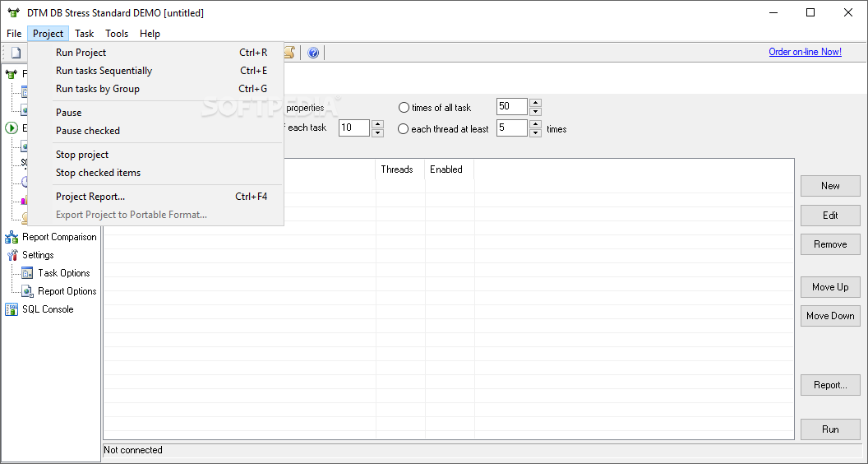Open help via blue question mark icon

pyautogui.click(x=313, y=53)
